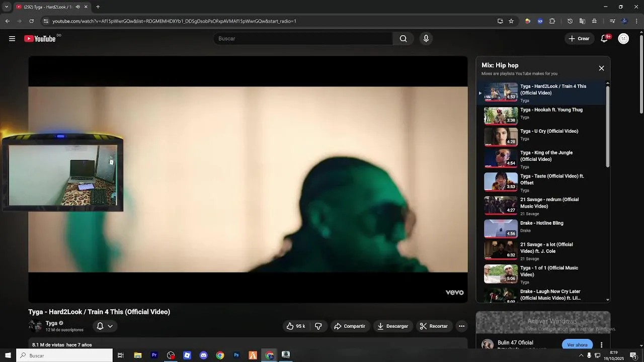Open YouTube notifications bell with 9+ badge
Viewport: 644px width, 362px height.
[x=605, y=39]
